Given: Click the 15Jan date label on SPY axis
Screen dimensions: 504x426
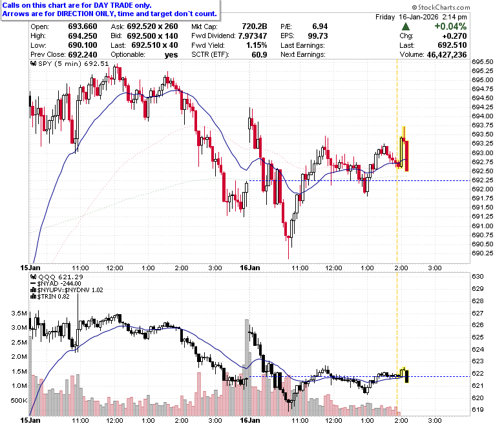Looking at the screenshot, I should coord(30,268).
